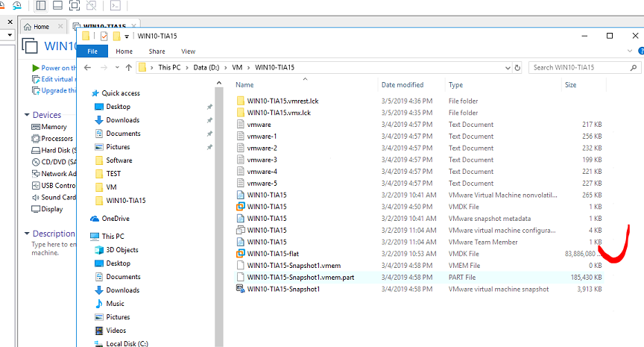Click Data (D:) in the address bar

pos(206,67)
